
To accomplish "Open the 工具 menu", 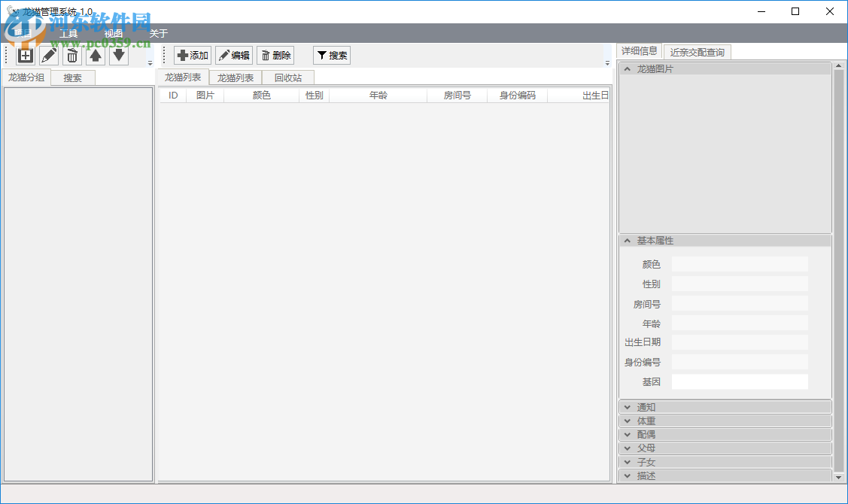I will [x=68, y=33].
